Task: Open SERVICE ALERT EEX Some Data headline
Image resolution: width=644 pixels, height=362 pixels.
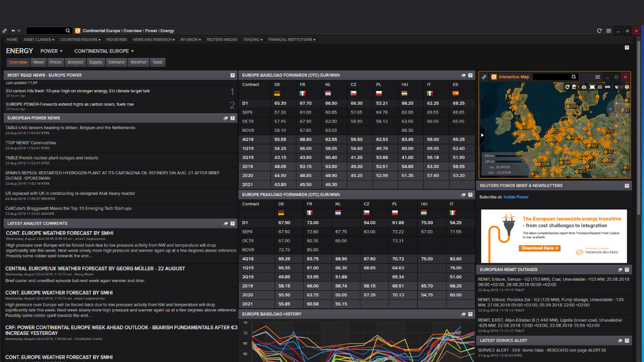Action: coord(542,350)
